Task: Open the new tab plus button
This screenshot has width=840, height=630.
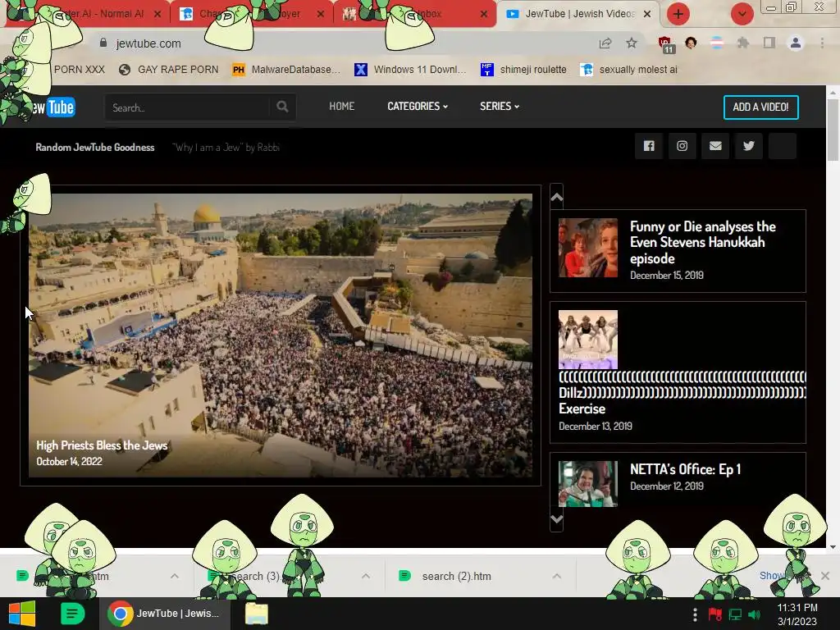Action: pos(678,14)
